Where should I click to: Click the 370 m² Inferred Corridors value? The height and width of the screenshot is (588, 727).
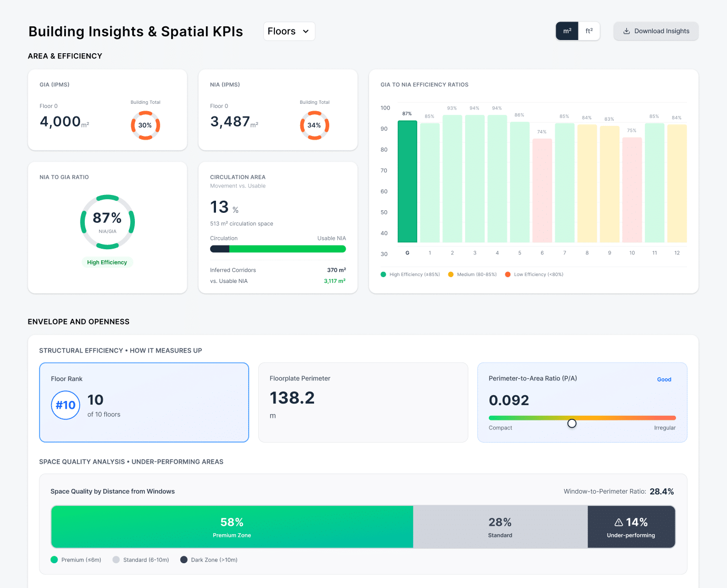coord(337,270)
